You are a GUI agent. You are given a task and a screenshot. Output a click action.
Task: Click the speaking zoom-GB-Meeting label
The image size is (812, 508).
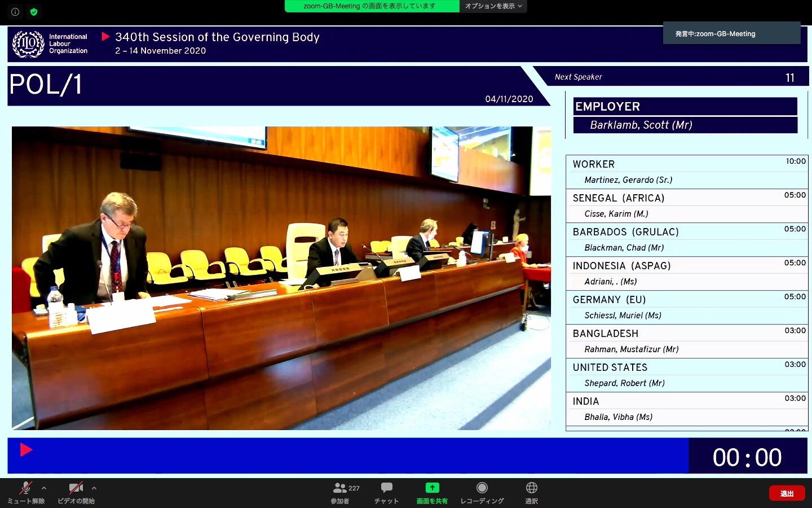coord(731,34)
